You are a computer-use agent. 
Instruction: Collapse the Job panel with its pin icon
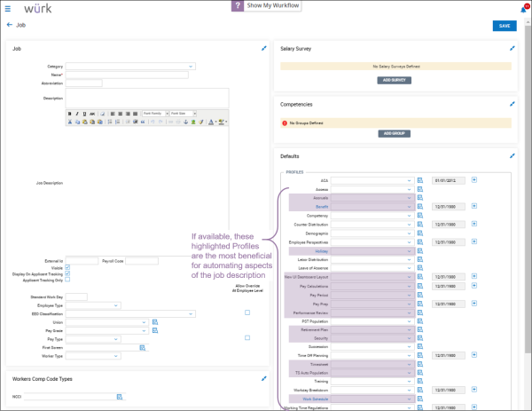[x=263, y=49]
